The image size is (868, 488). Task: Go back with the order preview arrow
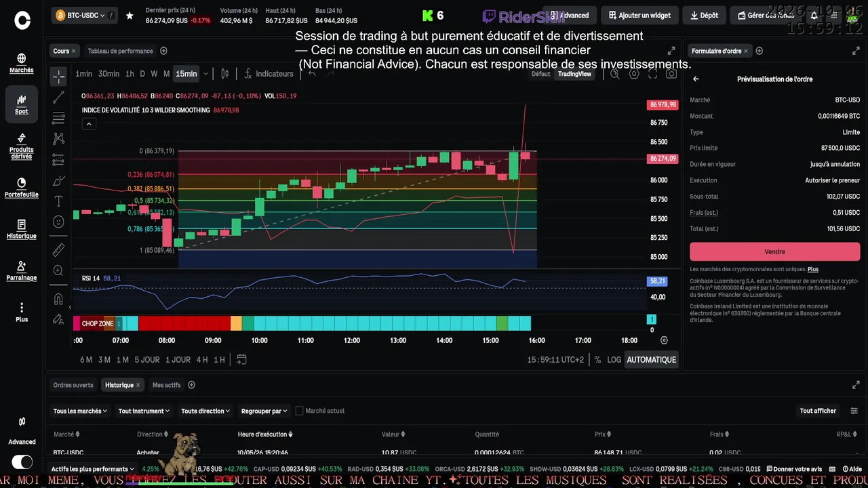point(696,79)
